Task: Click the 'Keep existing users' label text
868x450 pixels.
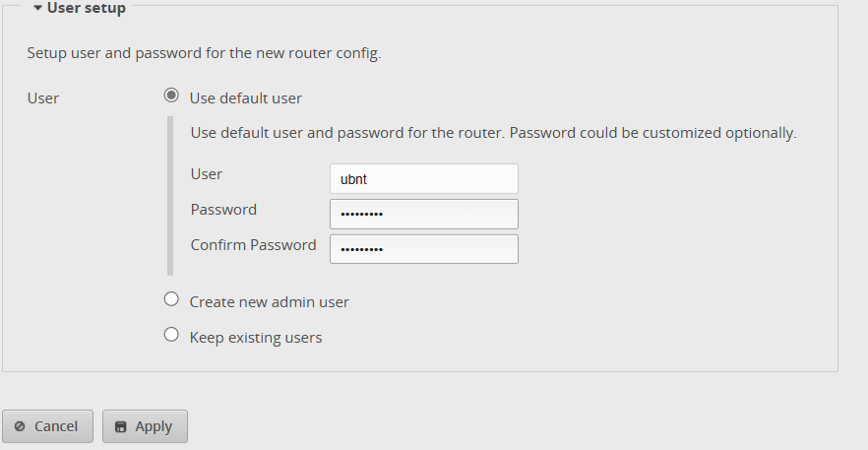Action: [x=256, y=338]
